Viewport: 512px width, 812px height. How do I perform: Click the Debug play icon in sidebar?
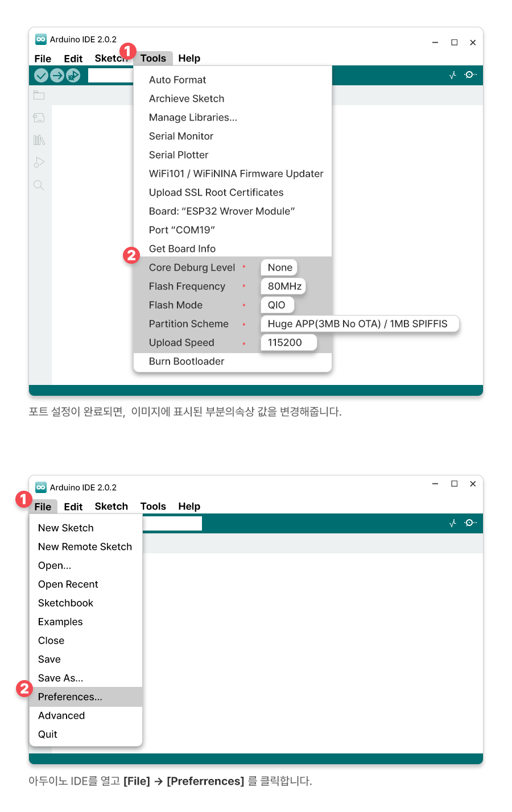[39, 163]
